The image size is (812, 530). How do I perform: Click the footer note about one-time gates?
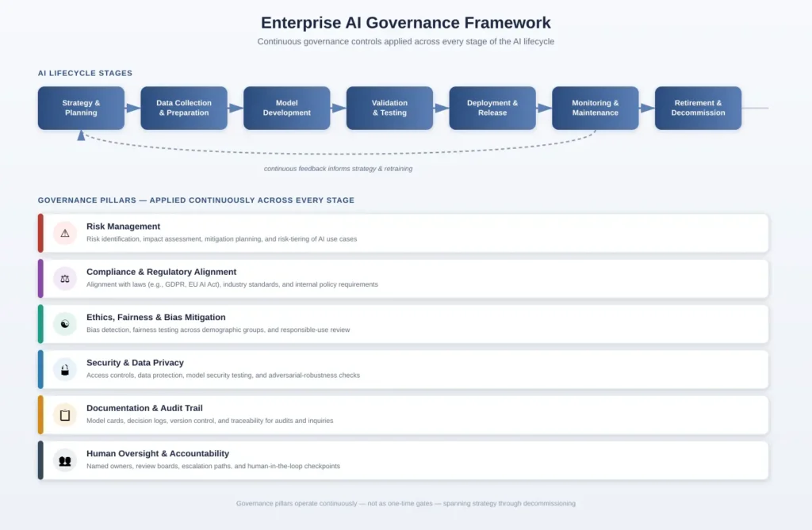405,503
